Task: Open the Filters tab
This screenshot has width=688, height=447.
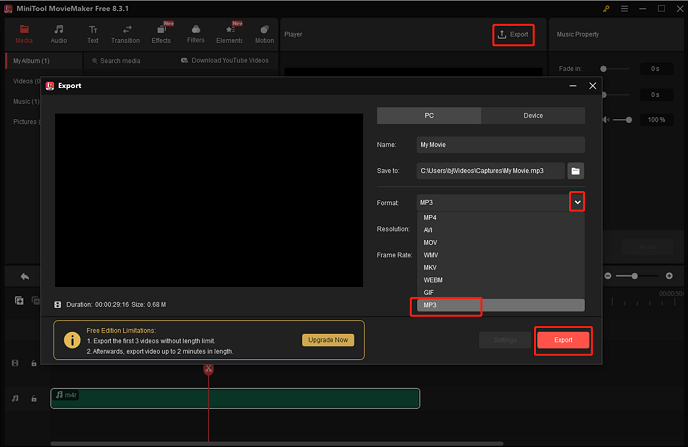Action: click(196, 34)
